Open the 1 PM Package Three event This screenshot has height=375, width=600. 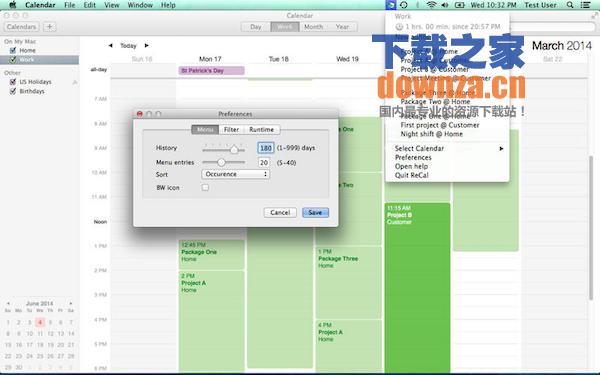[x=348, y=282]
